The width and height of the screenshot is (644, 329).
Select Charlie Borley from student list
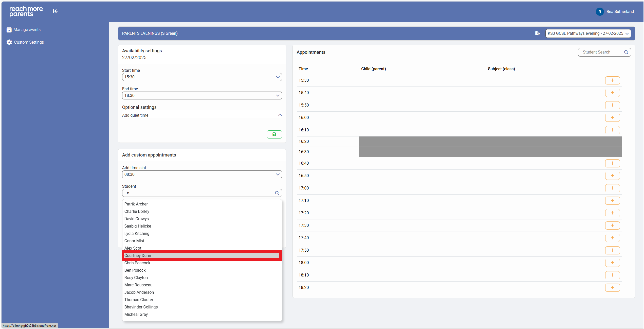coord(137,212)
